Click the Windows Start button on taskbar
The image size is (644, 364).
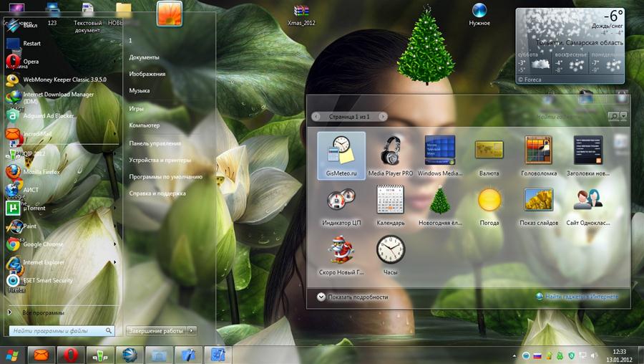[11, 354]
